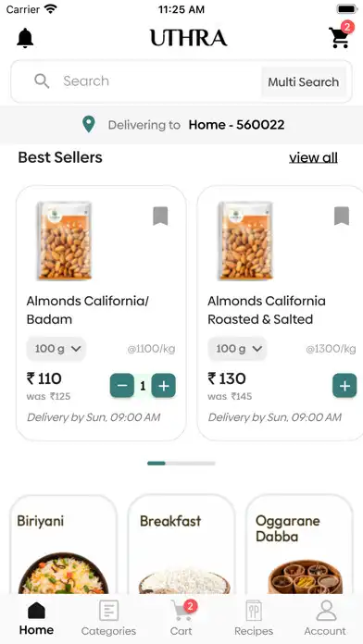Tap the magnifier search icon
363x644 pixels.
click(x=42, y=80)
